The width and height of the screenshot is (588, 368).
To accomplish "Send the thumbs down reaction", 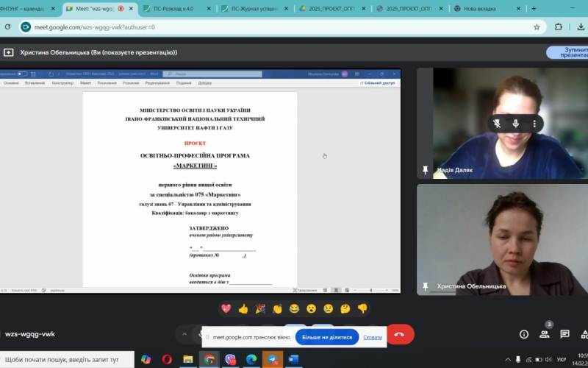I will tap(362, 308).
